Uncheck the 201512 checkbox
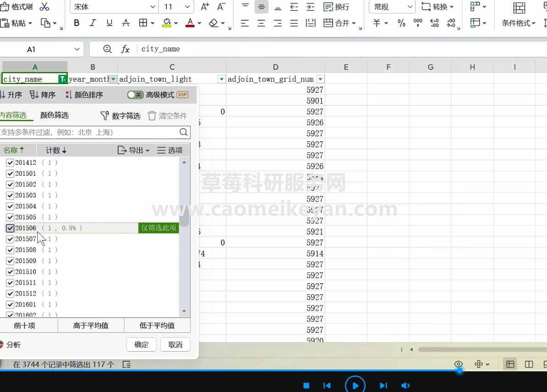Viewport: 547px width, 392px height. click(x=10, y=294)
